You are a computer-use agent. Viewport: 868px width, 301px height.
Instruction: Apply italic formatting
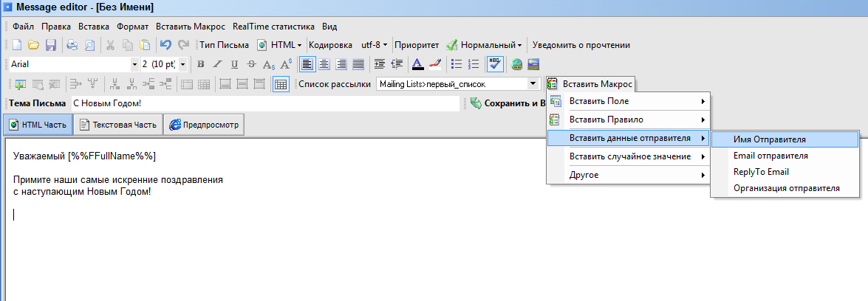coord(217,64)
